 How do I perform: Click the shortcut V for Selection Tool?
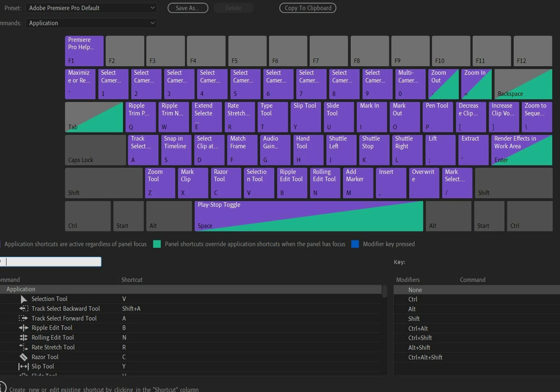click(x=124, y=299)
